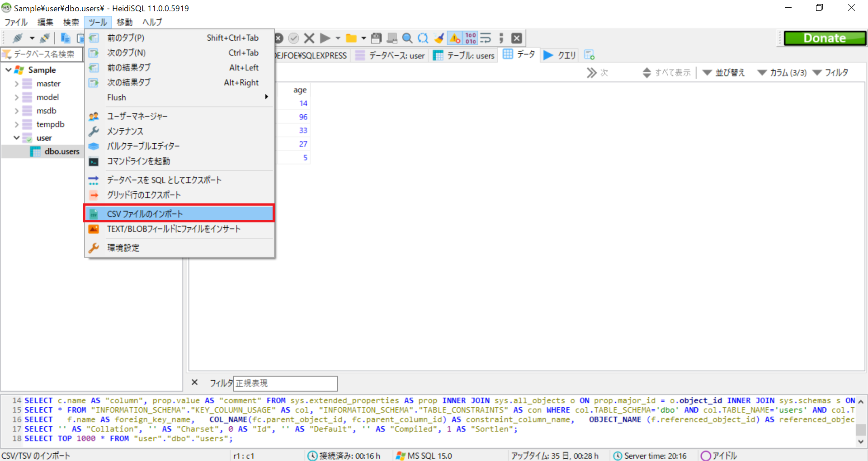This screenshot has width=868, height=461.
Task: Choose CSV ファイルのインポート
Action: (179, 214)
